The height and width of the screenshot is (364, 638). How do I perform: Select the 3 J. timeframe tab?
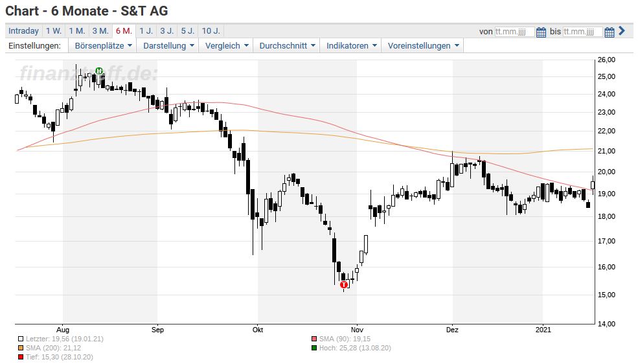coord(167,31)
